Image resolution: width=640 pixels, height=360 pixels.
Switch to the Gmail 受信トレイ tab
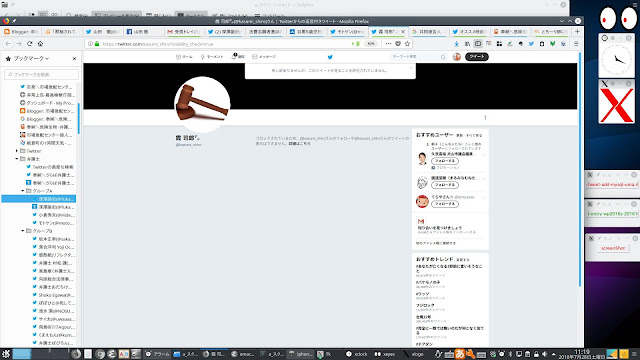(184, 31)
